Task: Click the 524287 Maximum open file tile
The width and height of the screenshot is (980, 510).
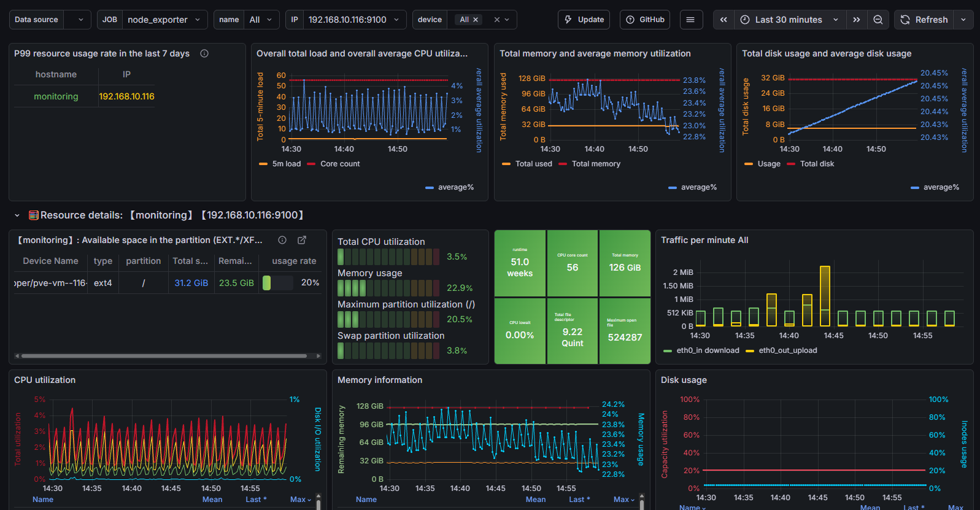Action: click(625, 331)
